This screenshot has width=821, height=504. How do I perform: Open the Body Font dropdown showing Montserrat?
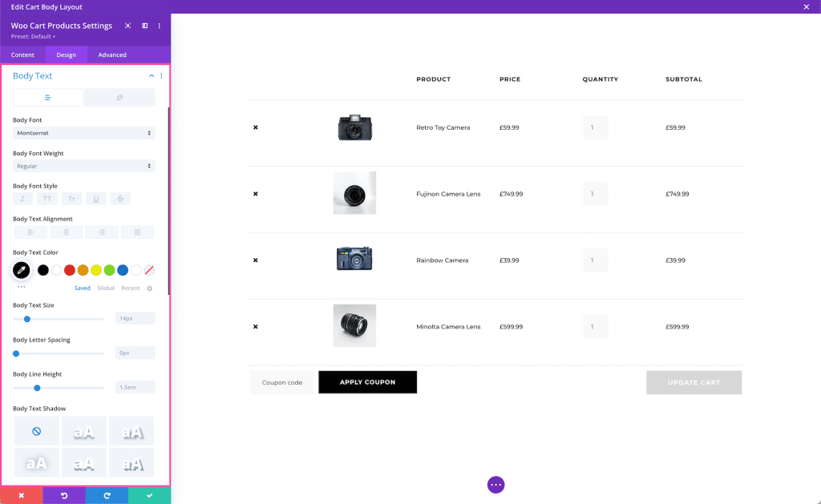(83, 133)
